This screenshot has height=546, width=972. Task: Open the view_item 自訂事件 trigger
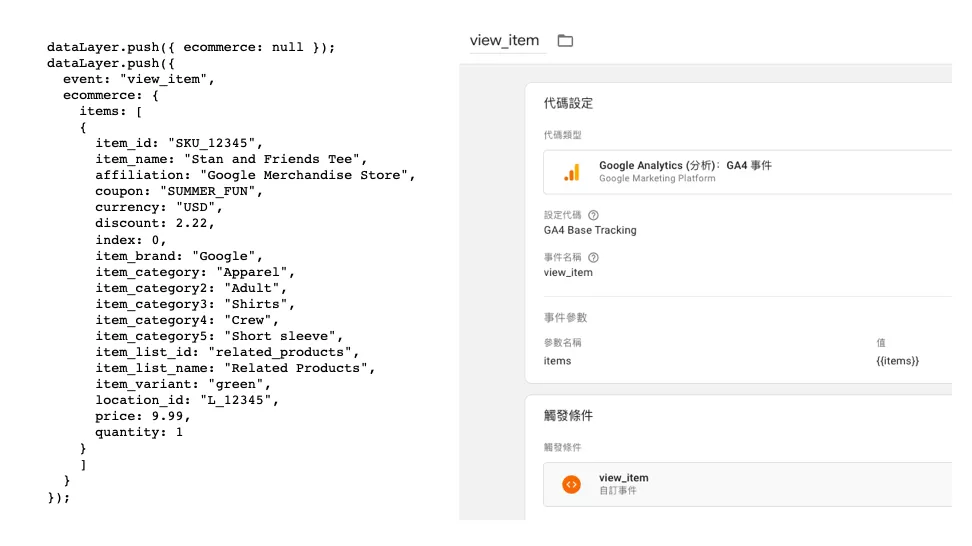coord(748,484)
